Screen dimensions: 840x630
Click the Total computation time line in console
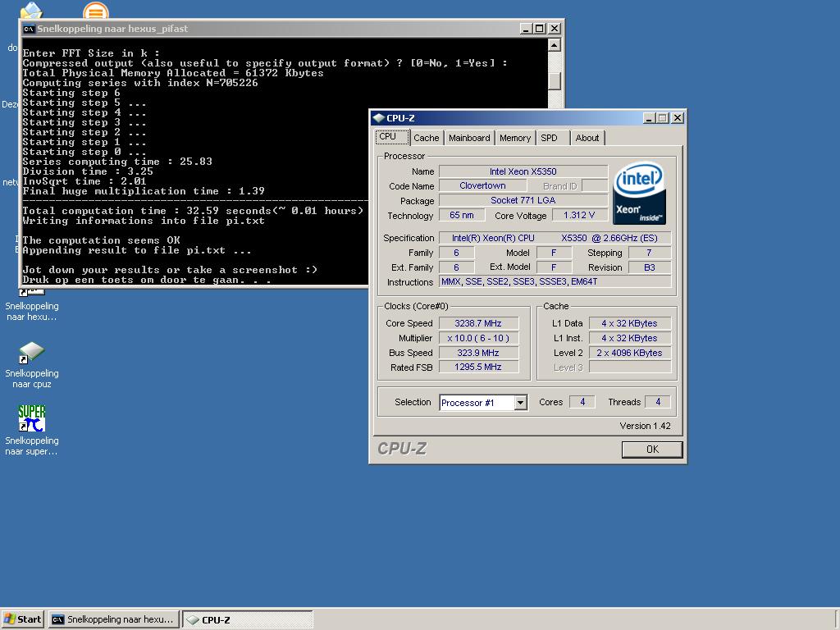(193, 211)
